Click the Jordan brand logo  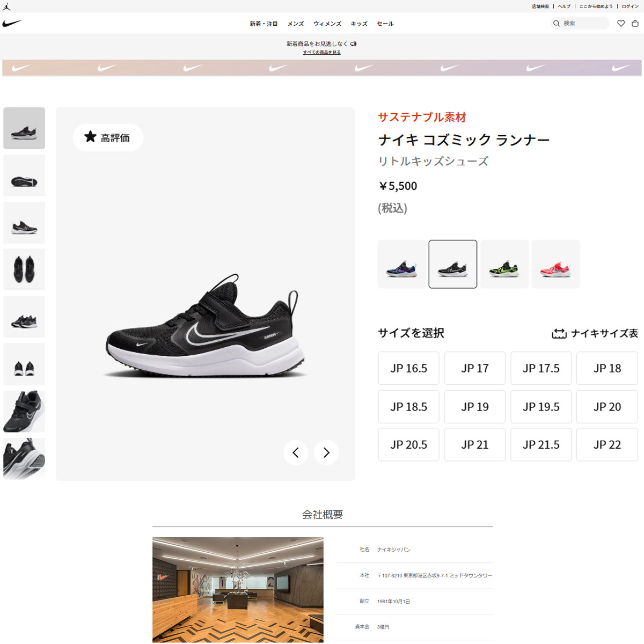[x=6, y=6]
